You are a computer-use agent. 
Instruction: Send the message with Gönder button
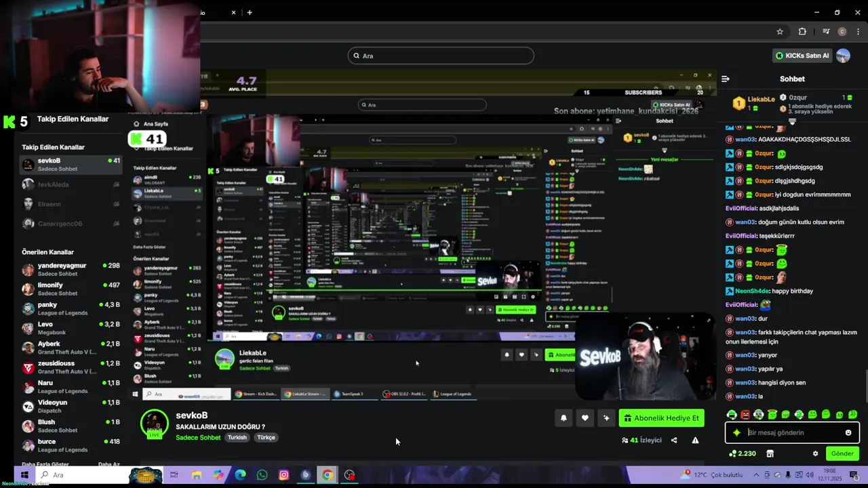(842, 453)
